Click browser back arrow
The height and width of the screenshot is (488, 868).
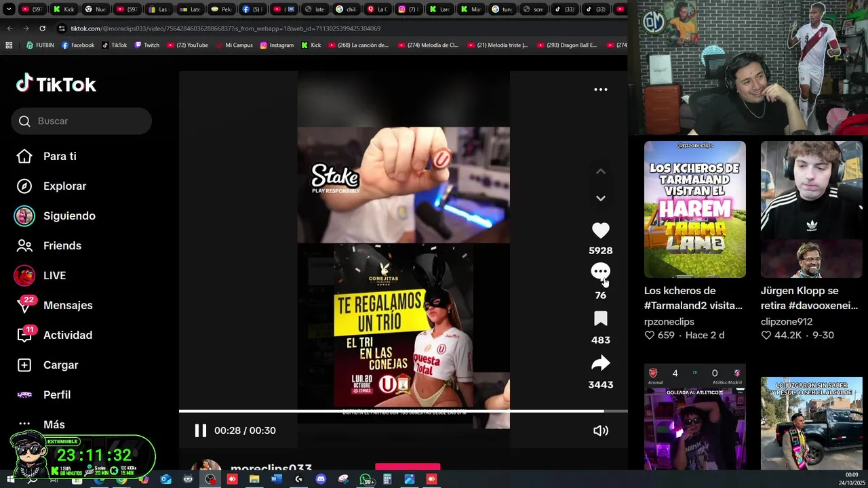pyautogui.click(x=9, y=28)
